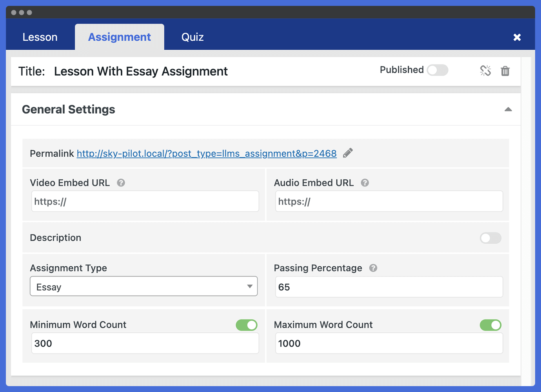Screen dimensions: 541x392
Task: Click the assignment title text to edit
Action: [141, 71]
